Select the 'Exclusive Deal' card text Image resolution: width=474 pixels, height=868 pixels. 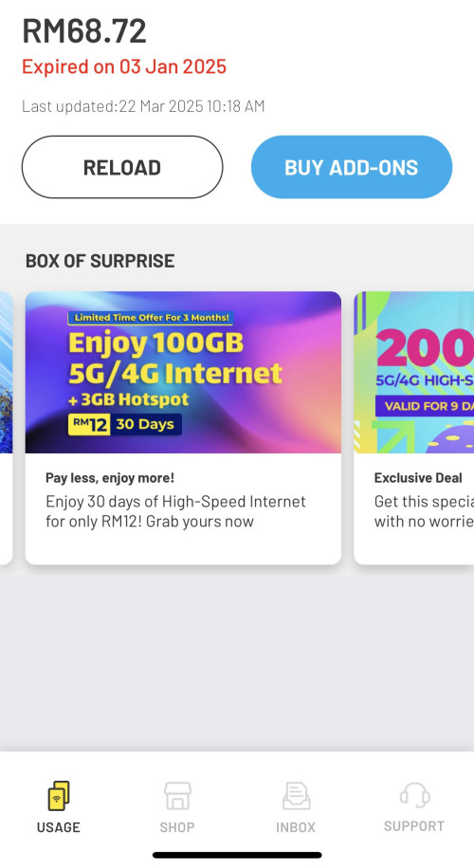coord(418,478)
